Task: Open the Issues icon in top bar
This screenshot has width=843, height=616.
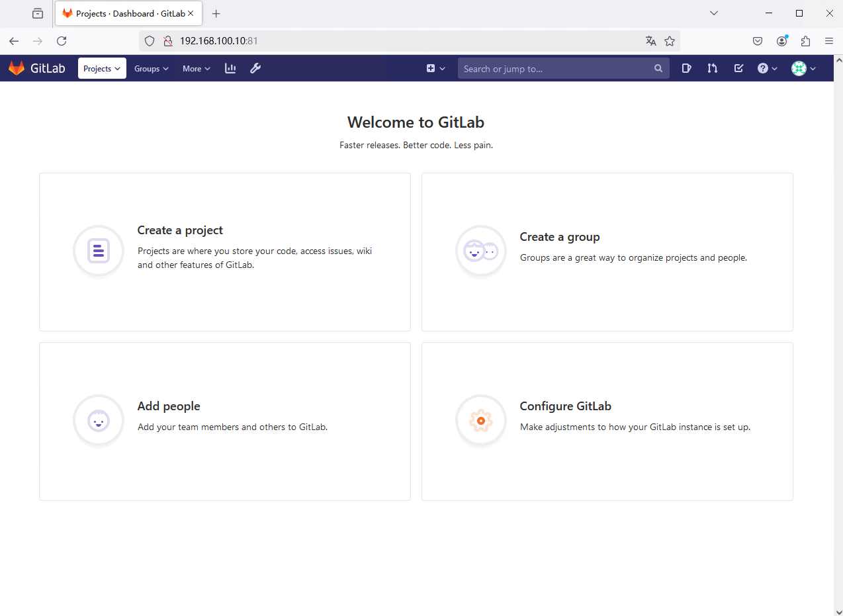Action: pyautogui.click(x=686, y=68)
